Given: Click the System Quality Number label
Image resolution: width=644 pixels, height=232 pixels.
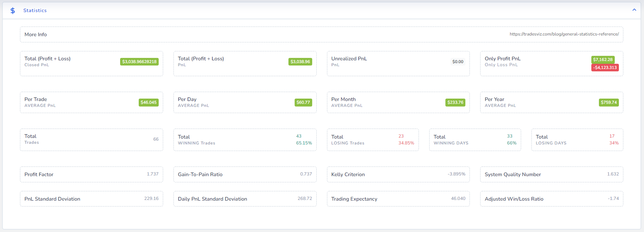Looking at the screenshot, I should [x=513, y=174].
